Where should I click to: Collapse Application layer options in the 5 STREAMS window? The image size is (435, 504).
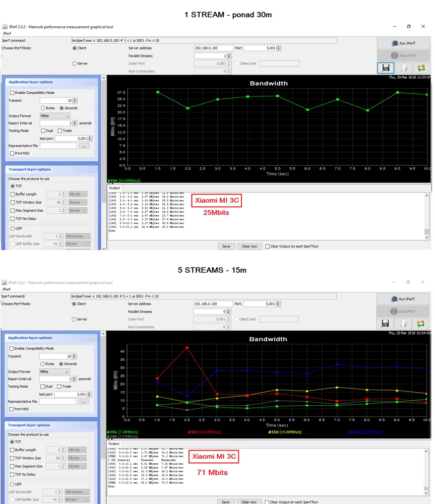tap(92, 338)
